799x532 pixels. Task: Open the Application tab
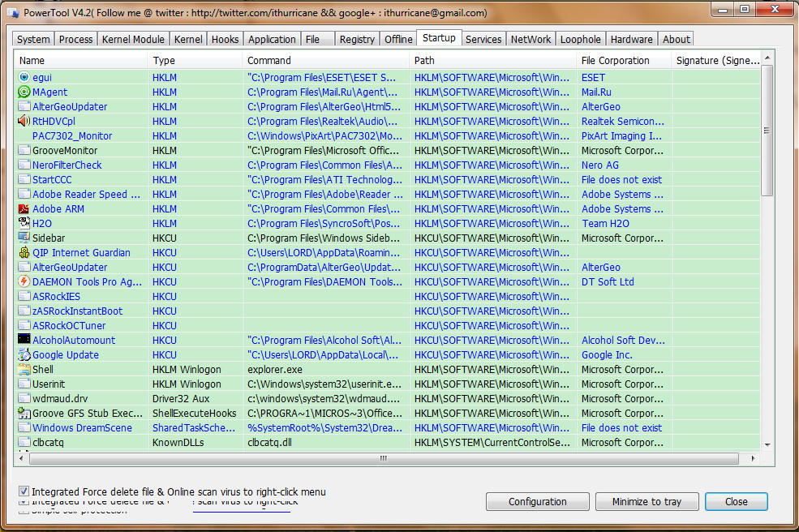[x=272, y=39]
